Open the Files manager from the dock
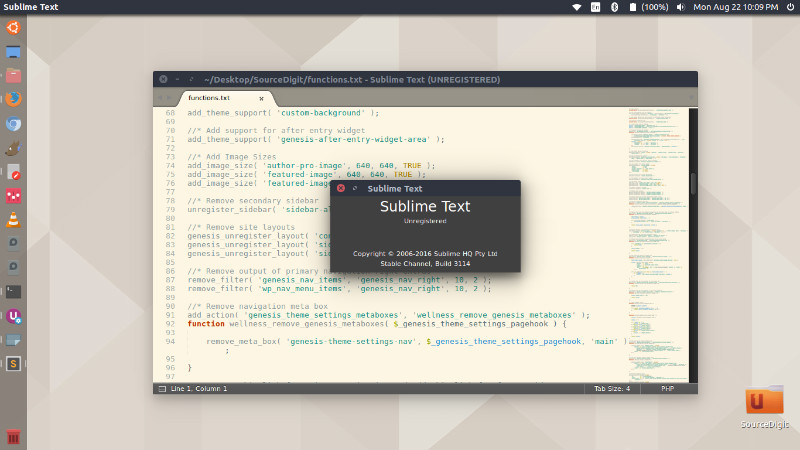800x450 pixels. [13, 76]
